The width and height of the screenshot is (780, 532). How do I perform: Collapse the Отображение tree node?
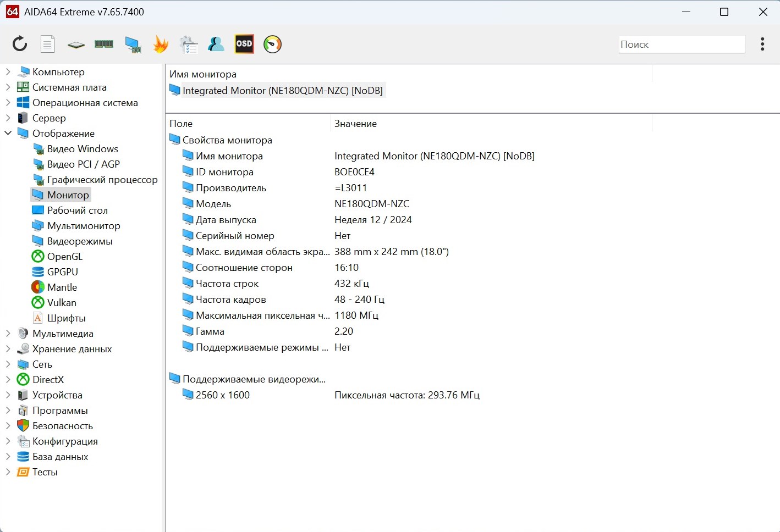point(8,134)
